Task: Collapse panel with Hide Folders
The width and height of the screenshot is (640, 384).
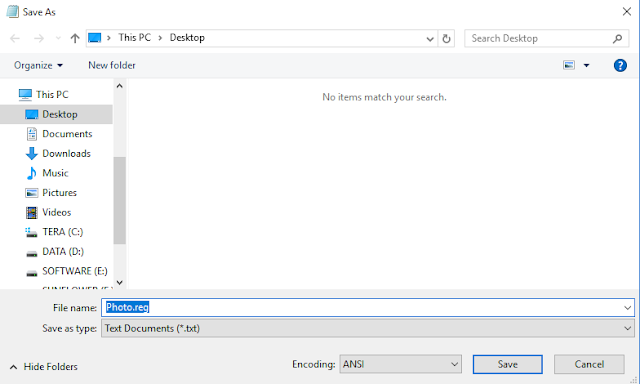Action: point(44,366)
